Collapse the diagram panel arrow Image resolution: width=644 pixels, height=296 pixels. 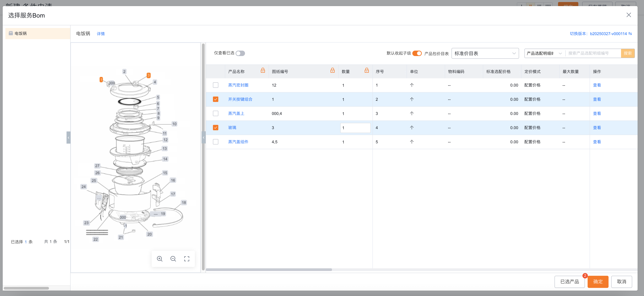203,137
